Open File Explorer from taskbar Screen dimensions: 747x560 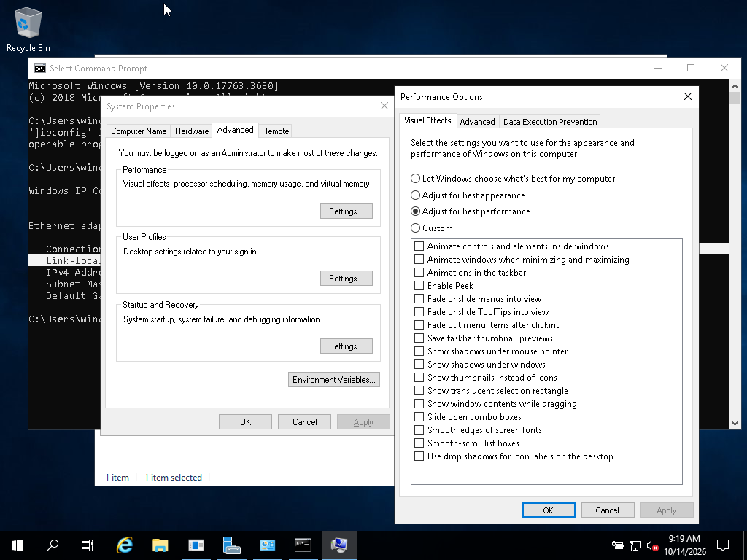[160, 545]
